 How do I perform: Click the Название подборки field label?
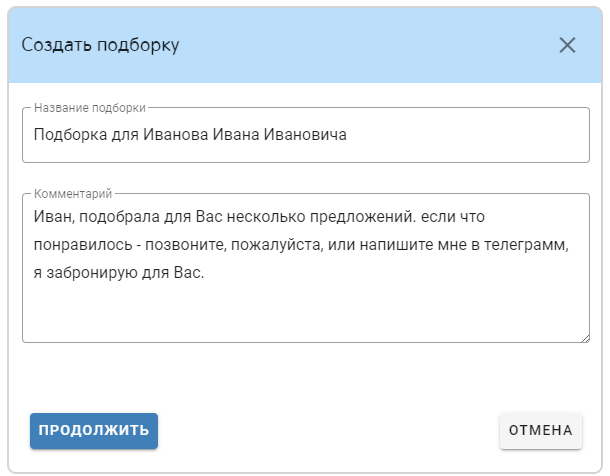(90, 108)
